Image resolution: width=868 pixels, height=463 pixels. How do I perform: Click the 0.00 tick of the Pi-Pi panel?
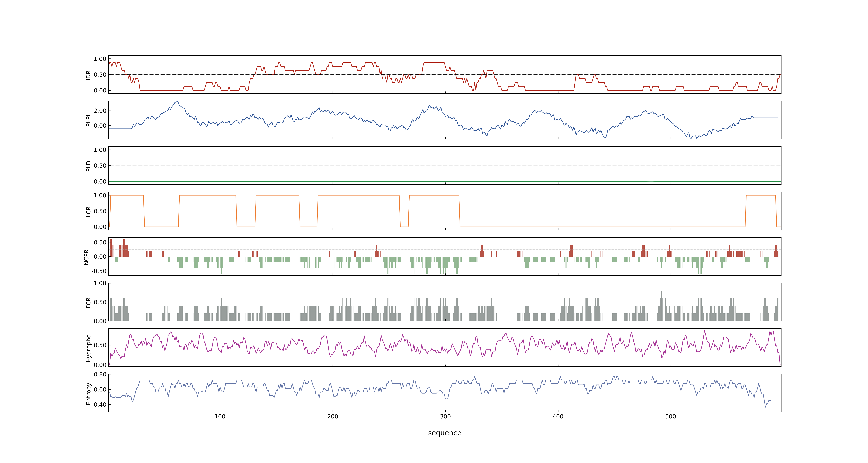(100, 126)
